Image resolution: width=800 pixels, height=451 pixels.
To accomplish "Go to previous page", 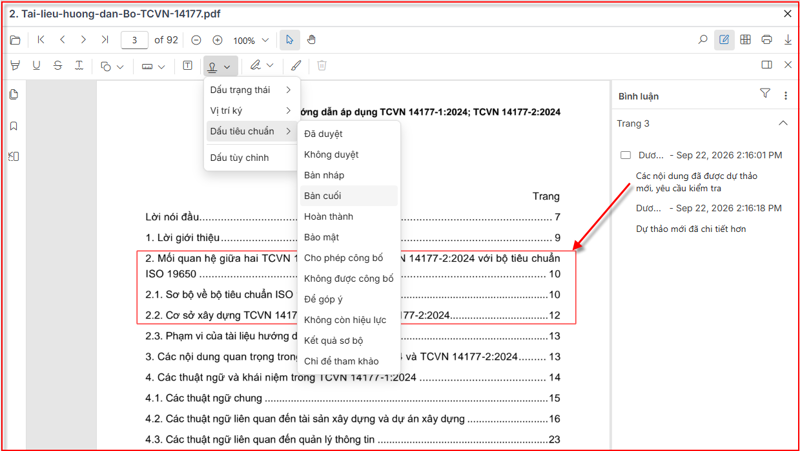I will point(62,40).
